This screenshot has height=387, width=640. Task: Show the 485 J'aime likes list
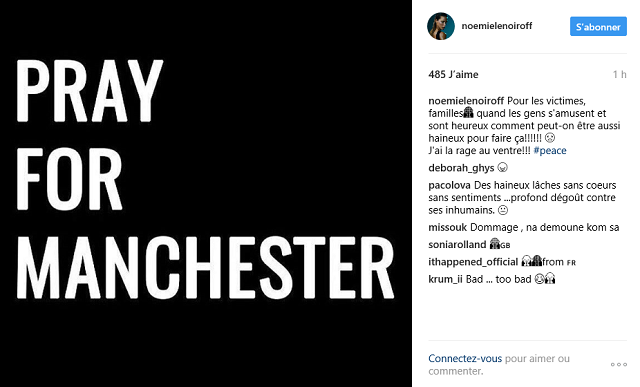pos(453,75)
